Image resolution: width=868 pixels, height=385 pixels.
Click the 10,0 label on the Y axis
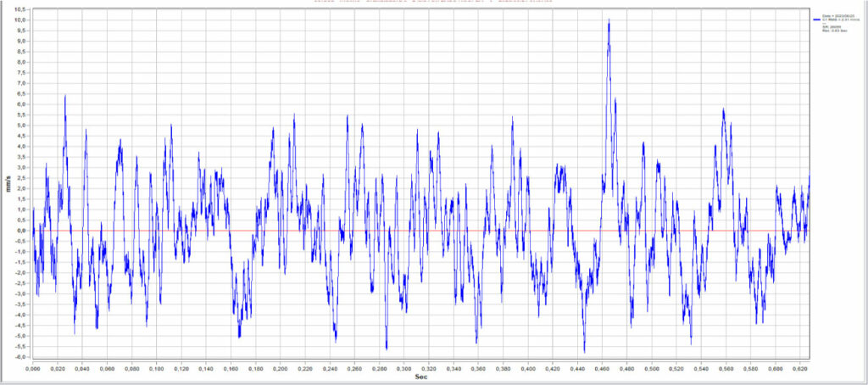20,20
